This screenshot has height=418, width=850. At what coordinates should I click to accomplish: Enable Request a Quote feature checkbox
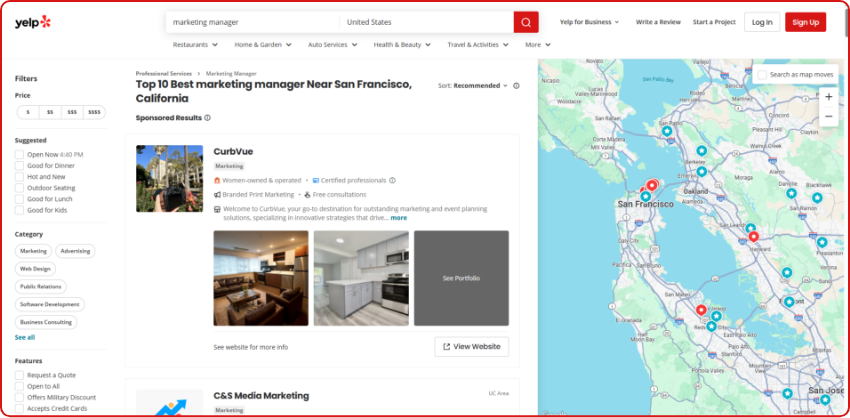point(20,375)
